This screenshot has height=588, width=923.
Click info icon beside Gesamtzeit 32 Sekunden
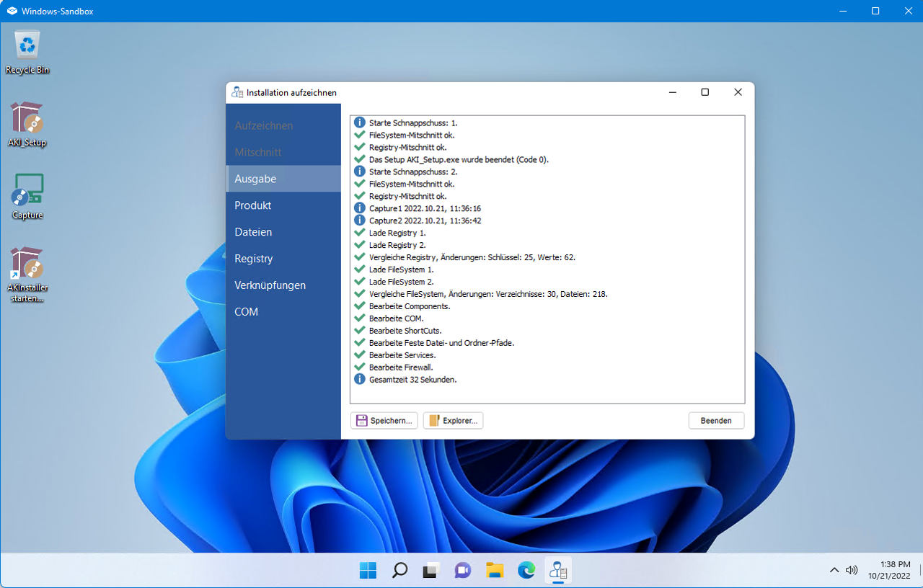coord(360,379)
